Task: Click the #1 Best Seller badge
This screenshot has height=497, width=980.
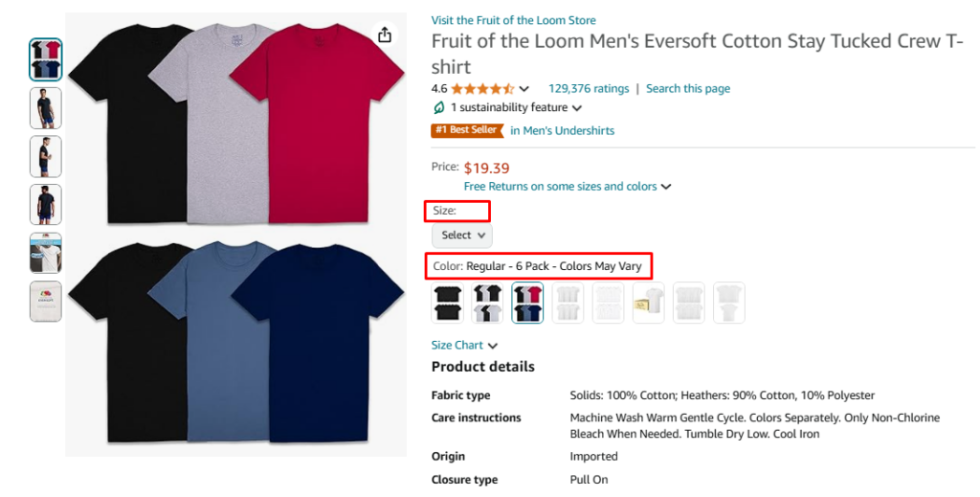Action: point(466,130)
